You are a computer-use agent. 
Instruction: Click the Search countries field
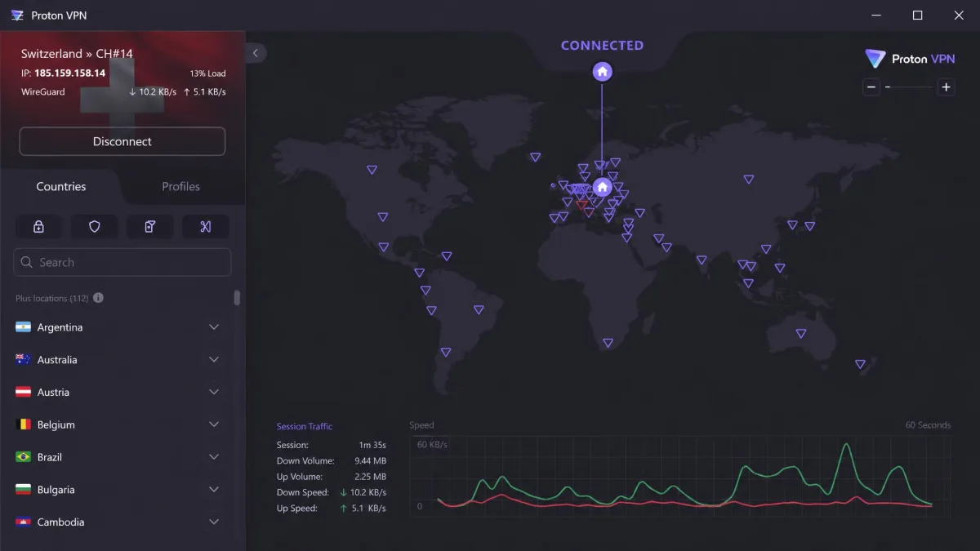[x=122, y=262]
